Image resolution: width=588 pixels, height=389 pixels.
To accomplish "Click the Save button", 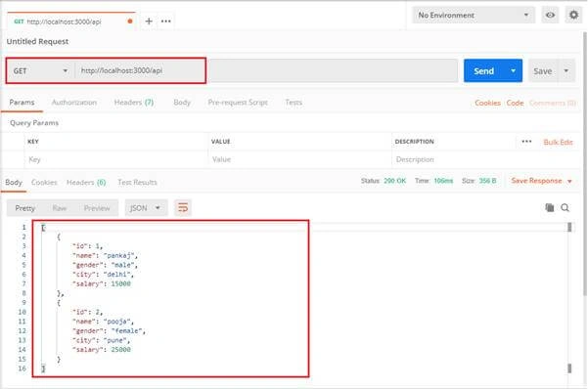I will pos(543,70).
